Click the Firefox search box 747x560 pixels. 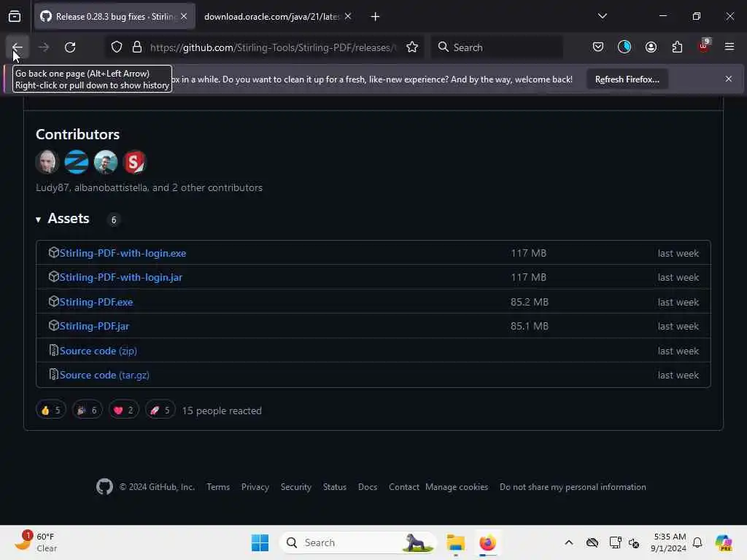(497, 47)
